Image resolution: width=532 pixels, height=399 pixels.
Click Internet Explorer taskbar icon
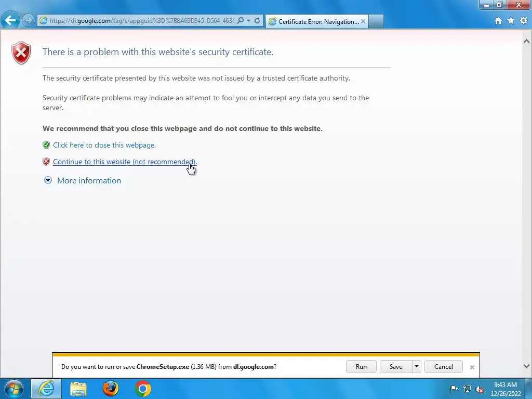pos(46,389)
